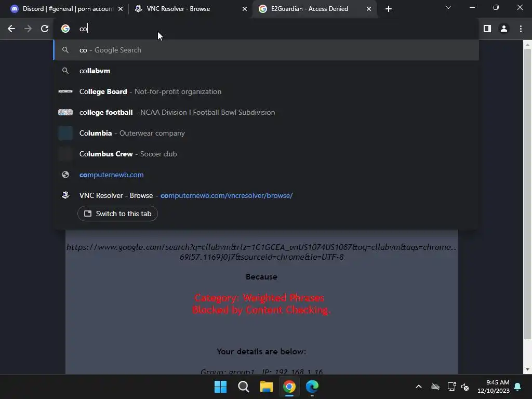This screenshot has width=532, height=399.
Task: Click the 'Because' label on the page
Action: coord(262,277)
